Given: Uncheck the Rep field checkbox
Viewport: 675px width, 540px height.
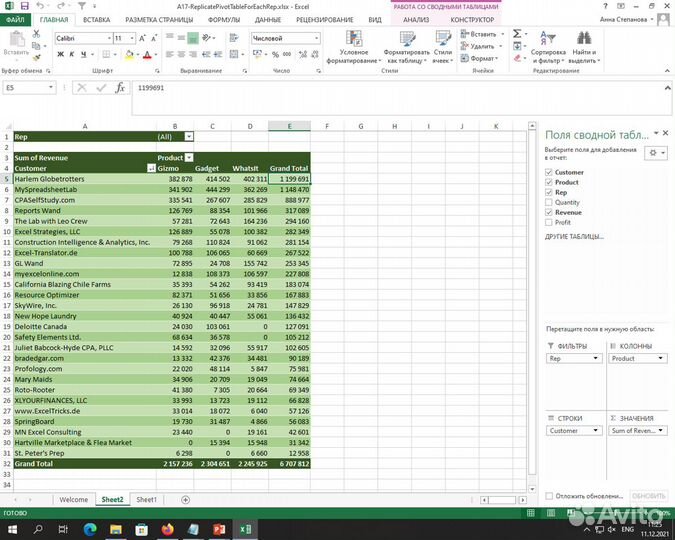Looking at the screenshot, I should point(548,192).
